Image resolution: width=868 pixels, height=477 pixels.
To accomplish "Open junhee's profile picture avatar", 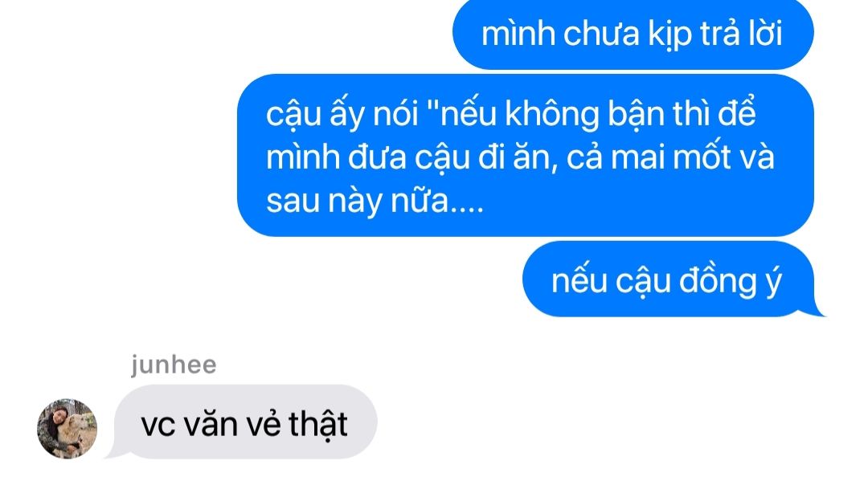I will click(67, 428).
